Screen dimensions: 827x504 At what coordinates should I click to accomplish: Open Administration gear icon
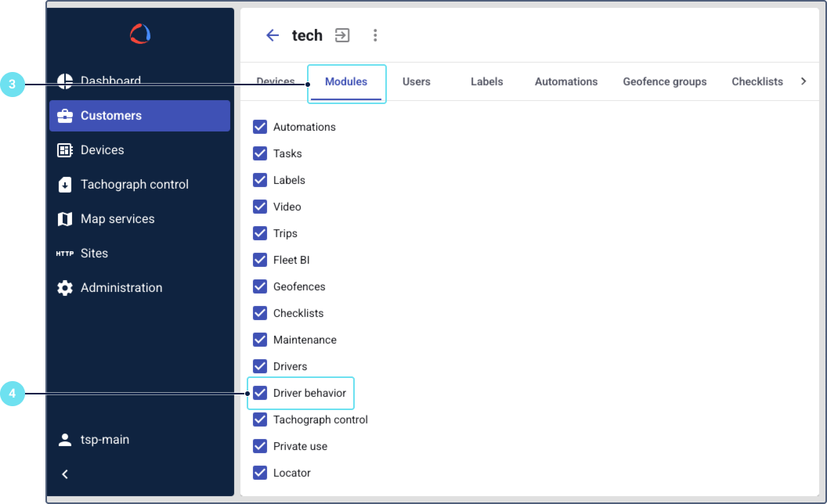[x=65, y=288]
